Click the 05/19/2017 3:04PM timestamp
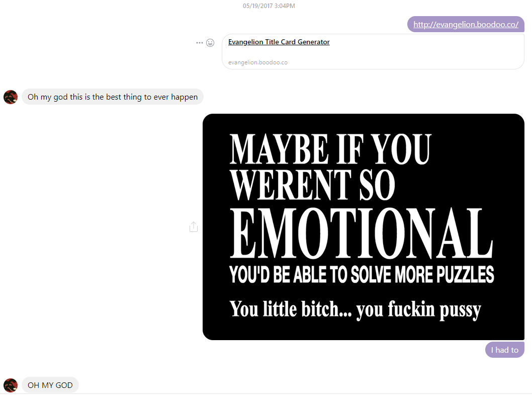This screenshot has height=398, width=532. (269, 6)
